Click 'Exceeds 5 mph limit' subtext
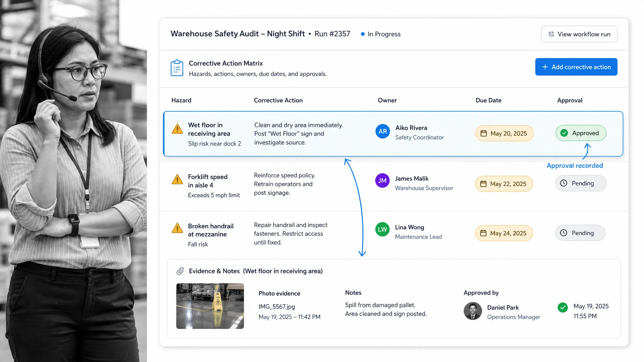This screenshot has width=644, height=362. (x=214, y=195)
